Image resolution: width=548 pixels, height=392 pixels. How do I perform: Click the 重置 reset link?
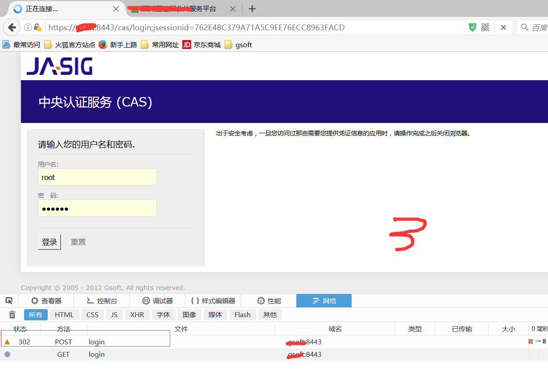pos(78,242)
